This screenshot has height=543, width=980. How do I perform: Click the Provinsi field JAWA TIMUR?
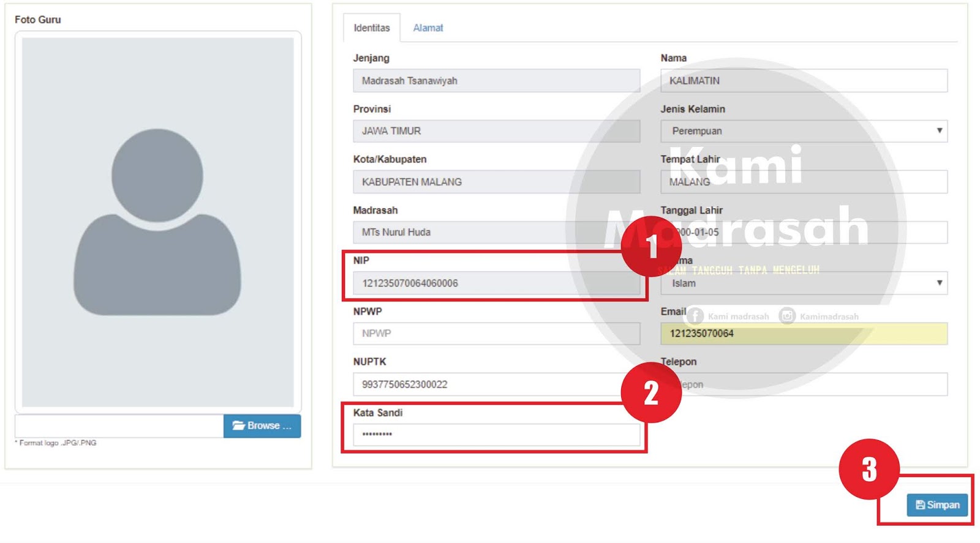497,131
